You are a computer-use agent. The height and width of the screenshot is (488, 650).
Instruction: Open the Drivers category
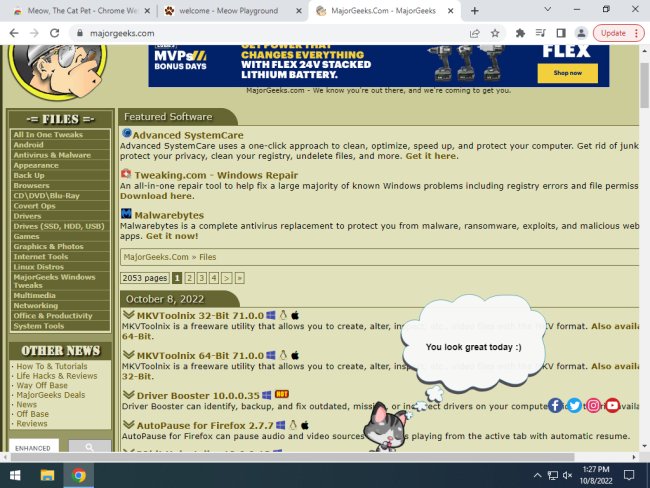pyautogui.click(x=27, y=216)
